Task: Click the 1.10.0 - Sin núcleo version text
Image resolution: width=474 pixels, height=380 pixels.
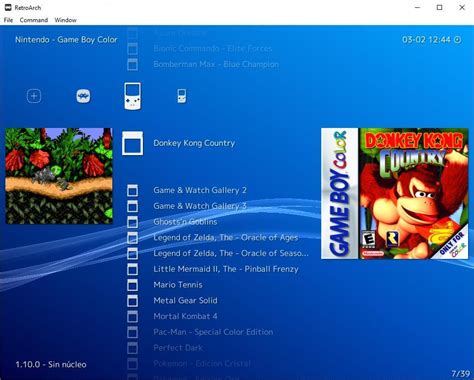Action: coord(51,364)
